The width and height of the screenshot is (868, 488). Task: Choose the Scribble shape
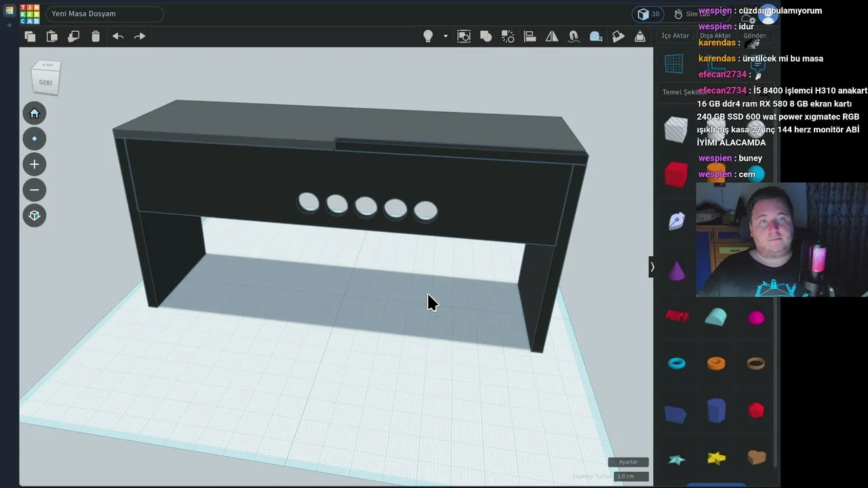tap(677, 221)
